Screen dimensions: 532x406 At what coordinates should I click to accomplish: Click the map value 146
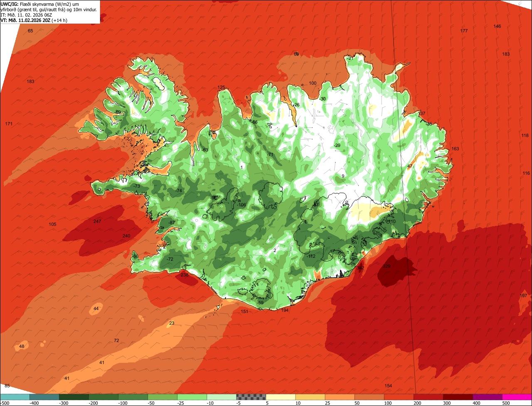[497, 26]
